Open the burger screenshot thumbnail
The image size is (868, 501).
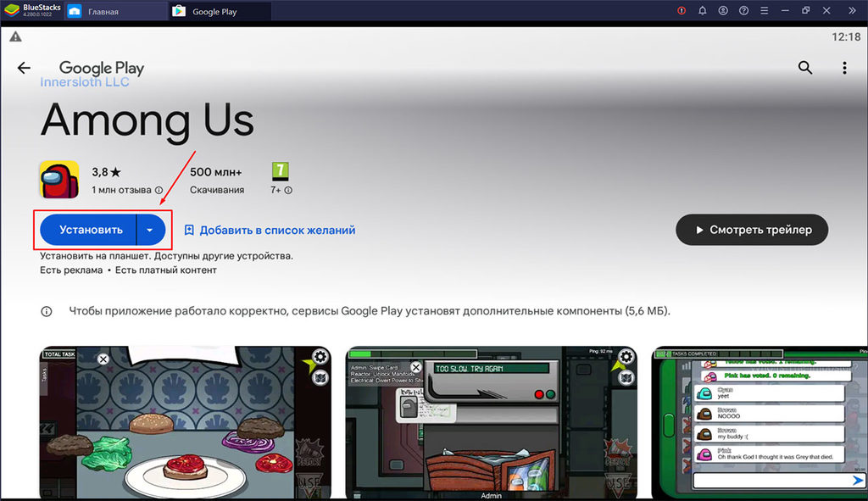pos(186,423)
